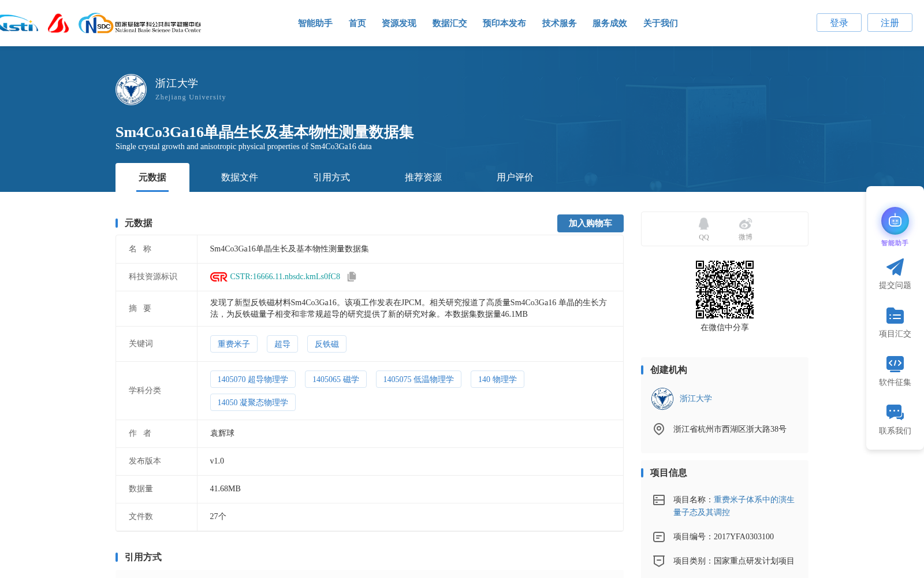The width and height of the screenshot is (924, 578).
Task: Copy the CSTR identifier with copy icon
Action: pyautogui.click(x=352, y=277)
